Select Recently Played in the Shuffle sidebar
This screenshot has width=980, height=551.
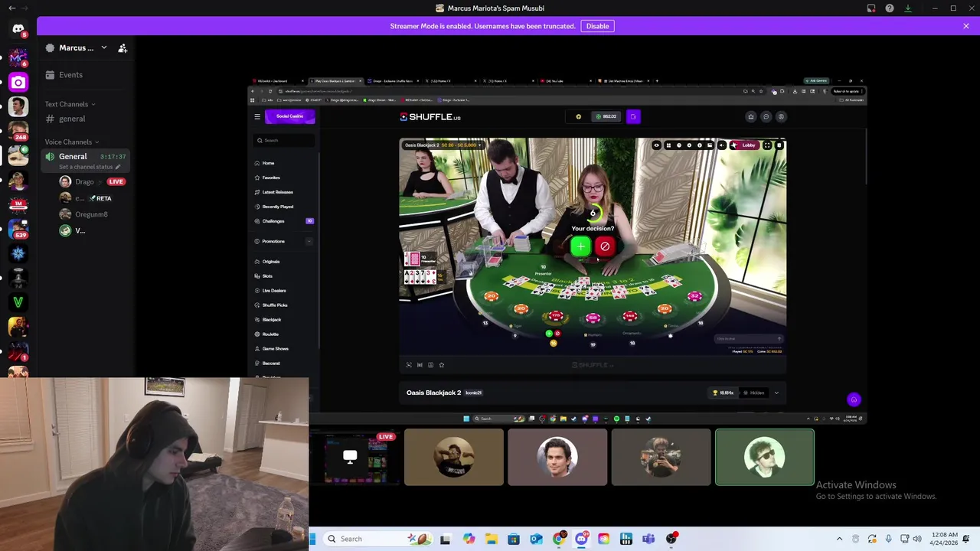pos(277,207)
